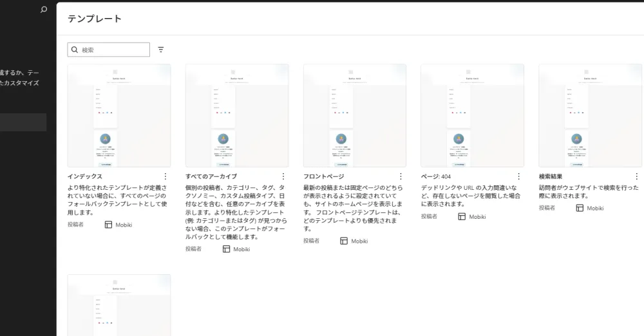The image size is (644, 336).
Task: Open the インデックス template preview thumbnail
Action: (119, 115)
